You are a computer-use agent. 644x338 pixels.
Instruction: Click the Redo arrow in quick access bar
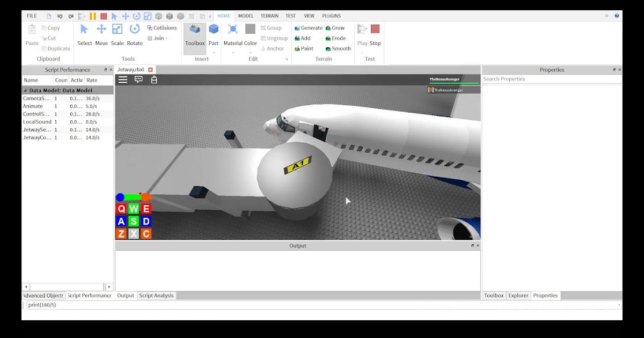tap(71, 16)
